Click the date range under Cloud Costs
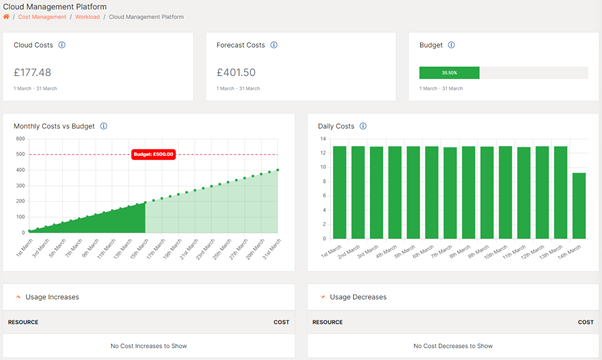602x360 pixels. 35,88
